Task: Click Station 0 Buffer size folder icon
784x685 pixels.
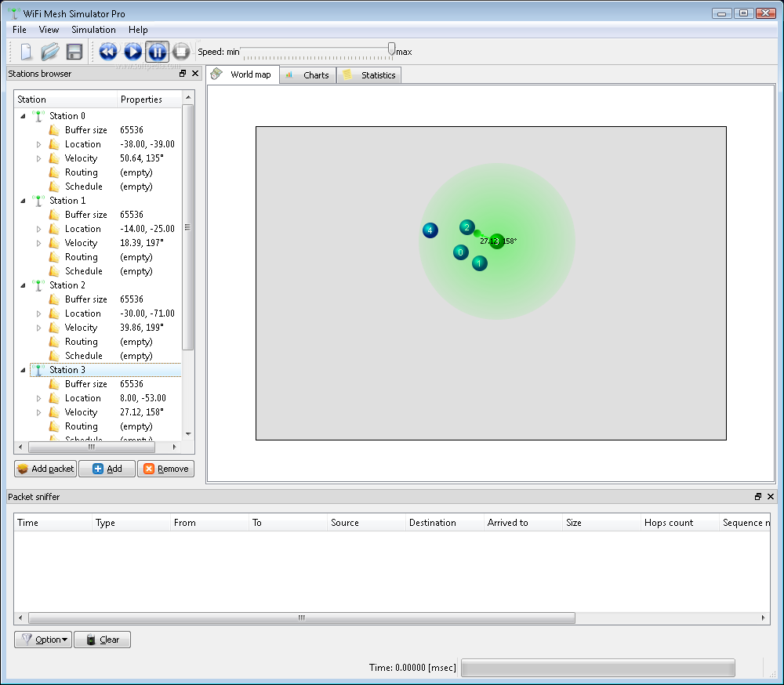Action: pyautogui.click(x=55, y=130)
